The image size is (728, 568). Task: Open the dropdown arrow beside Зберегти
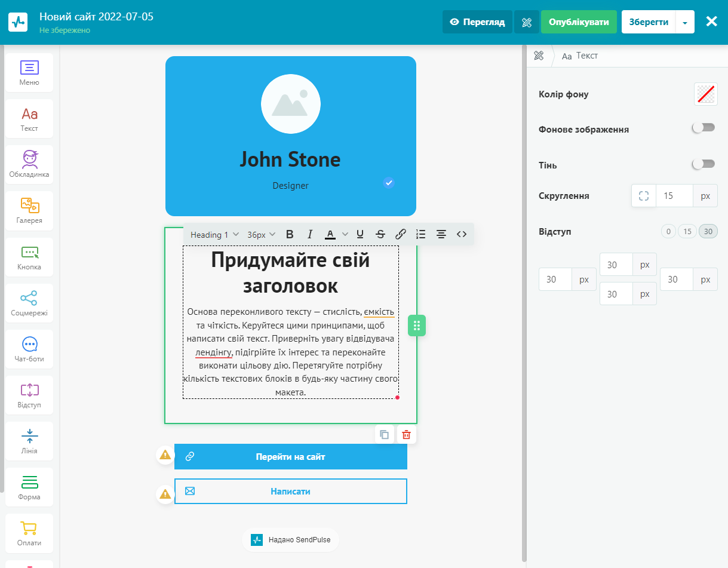tap(685, 22)
